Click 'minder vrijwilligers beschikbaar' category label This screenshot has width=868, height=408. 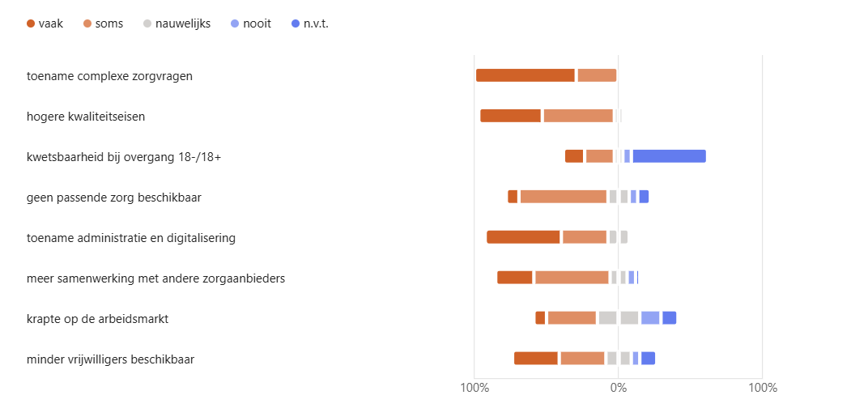(110, 359)
